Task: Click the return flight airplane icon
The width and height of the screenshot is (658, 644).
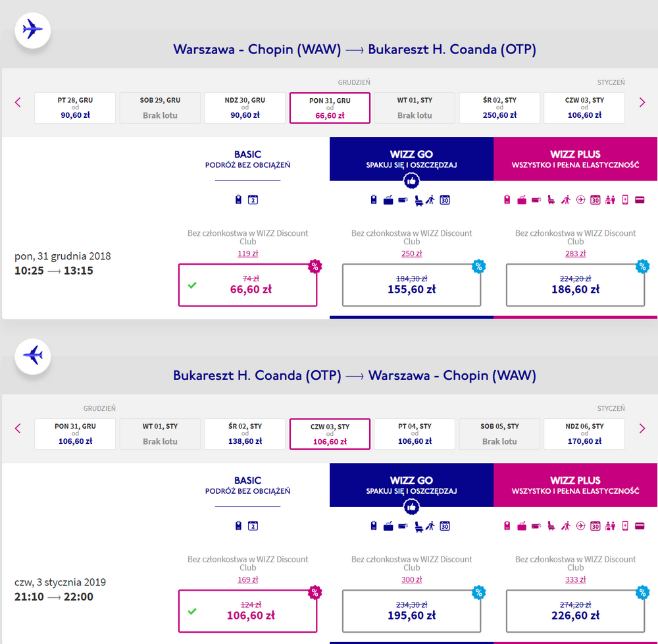Action: (33, 356)
